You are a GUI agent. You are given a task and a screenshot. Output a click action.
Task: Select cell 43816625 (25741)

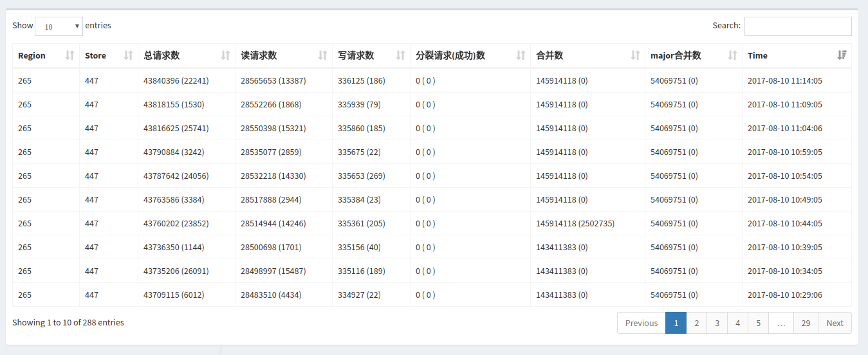coord(176,128)
